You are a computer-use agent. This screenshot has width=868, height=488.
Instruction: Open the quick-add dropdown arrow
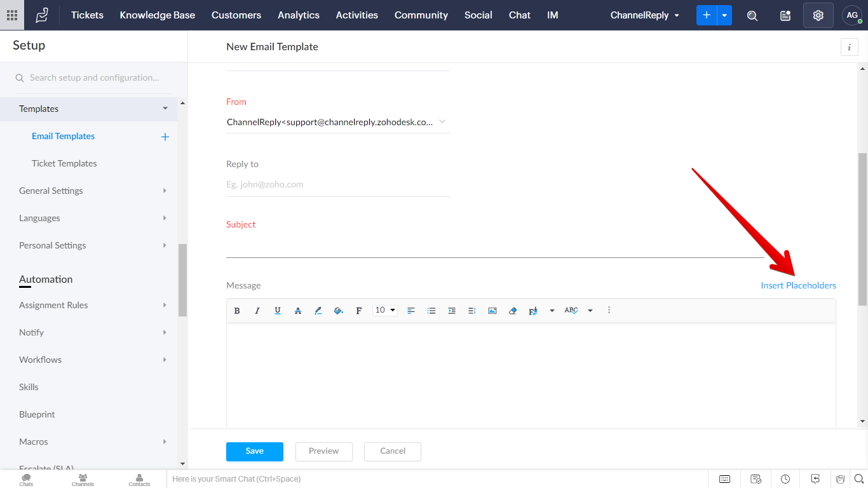724,15
